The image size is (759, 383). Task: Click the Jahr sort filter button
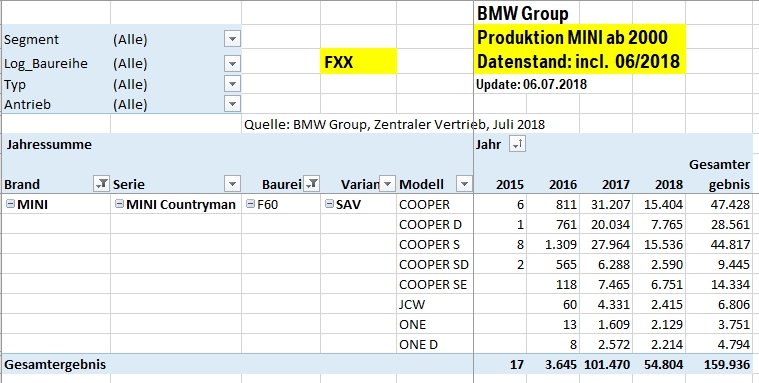(x=517, y=144)
